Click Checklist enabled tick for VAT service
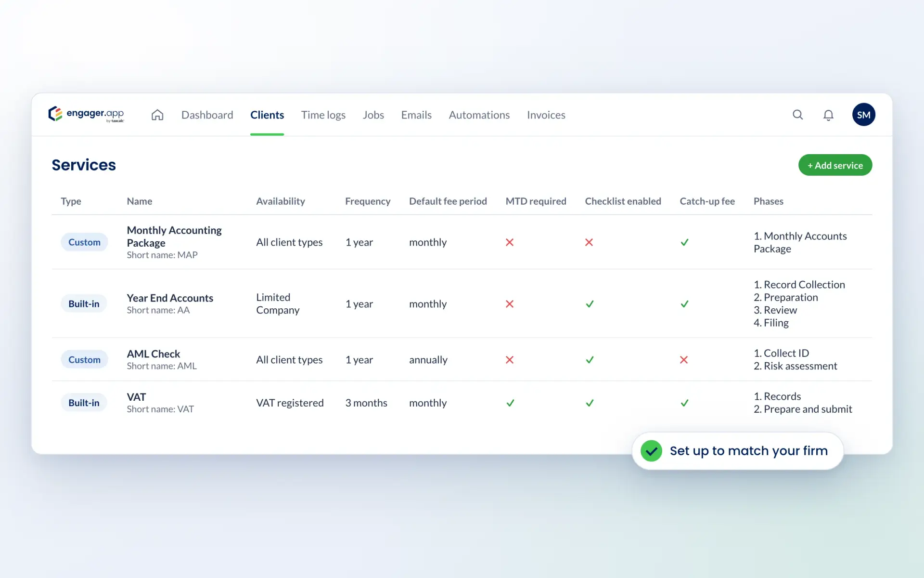 (590, 403)
